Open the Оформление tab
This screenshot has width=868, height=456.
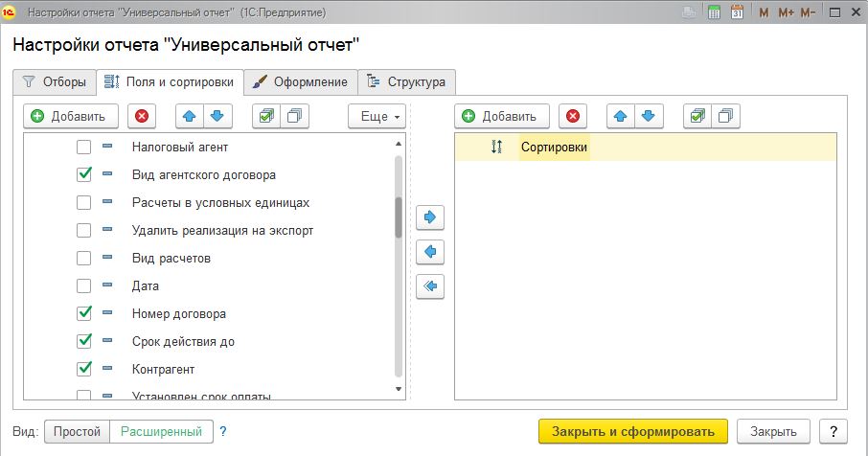point(301,81)
